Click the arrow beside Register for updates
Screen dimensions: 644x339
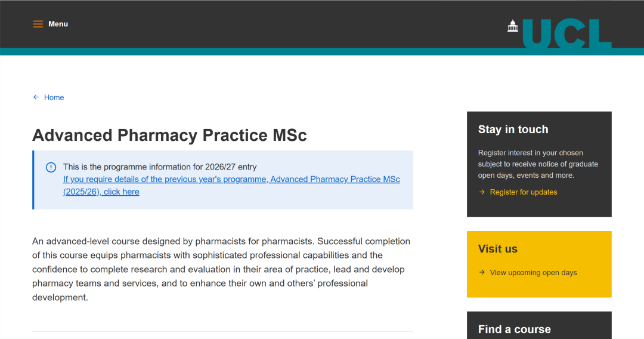click(x=482, y=192)
